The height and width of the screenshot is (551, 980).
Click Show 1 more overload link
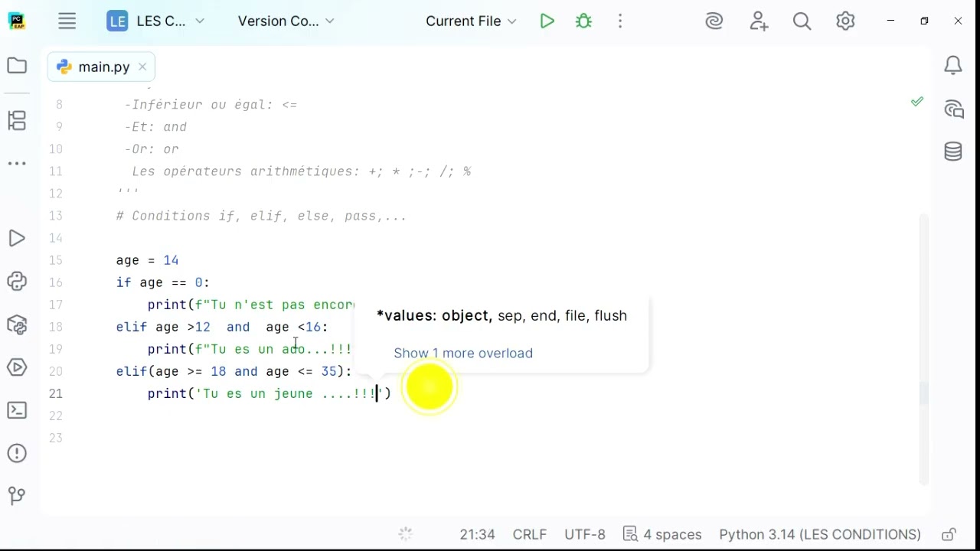[463, 353]
